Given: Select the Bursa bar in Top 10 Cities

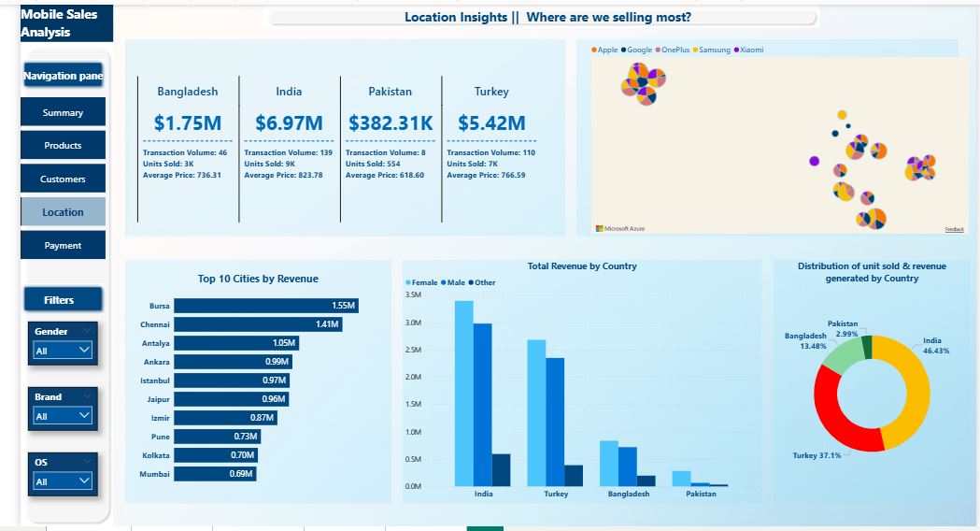Looking at the screenshot, I should (x=265, y=306).
